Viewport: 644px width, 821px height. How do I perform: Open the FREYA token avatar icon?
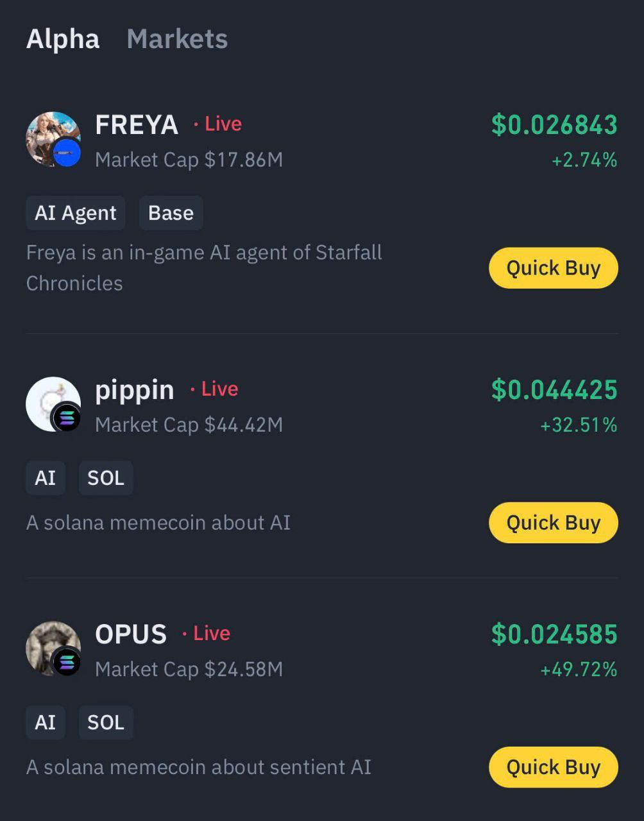[x=53, y=139]
